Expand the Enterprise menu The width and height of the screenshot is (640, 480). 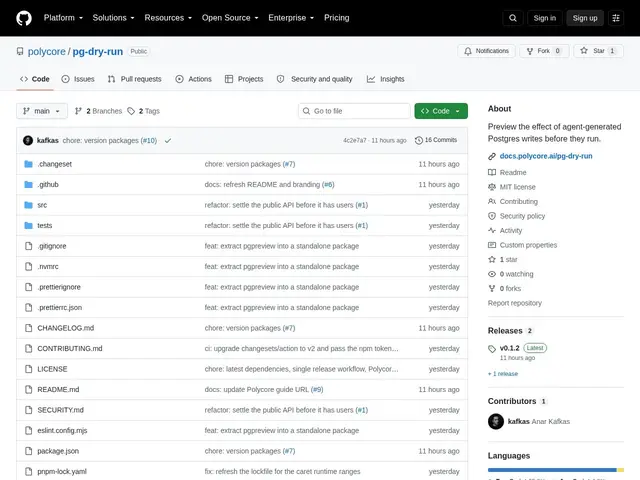tap(291, 18)
